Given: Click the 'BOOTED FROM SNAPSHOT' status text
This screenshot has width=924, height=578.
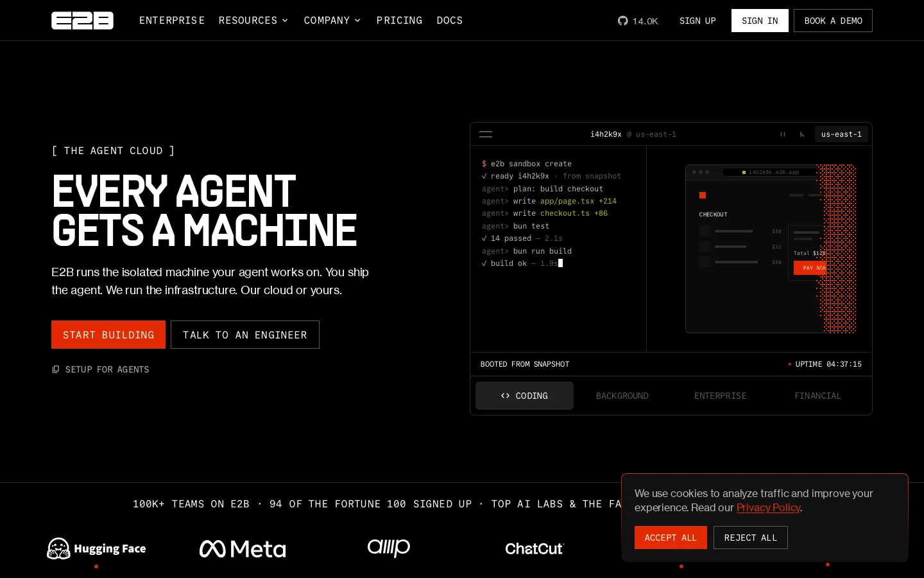Looking at the screenshot, I should tap(525, 364).
